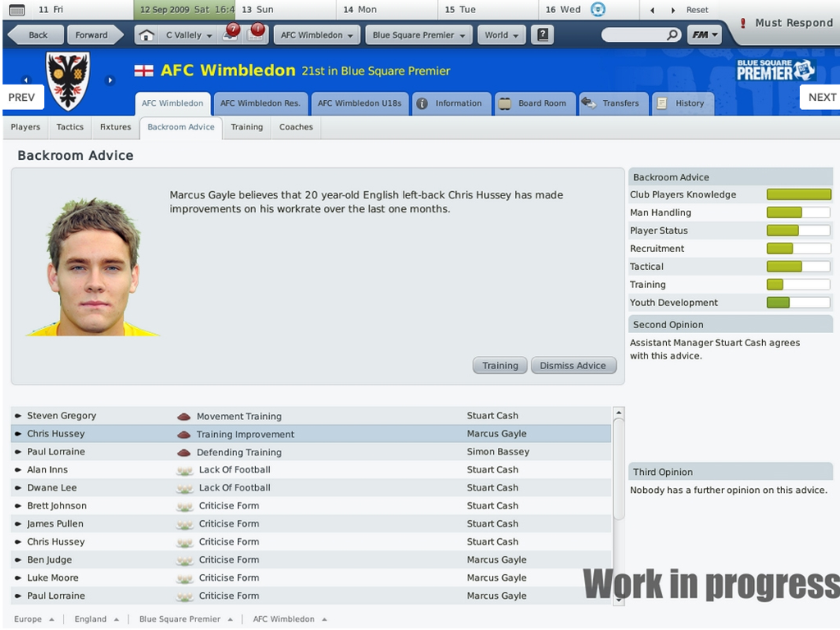Expand the C Vallely manager dropdown
This screenshot has height=630, width=840.
coord(188,35)
